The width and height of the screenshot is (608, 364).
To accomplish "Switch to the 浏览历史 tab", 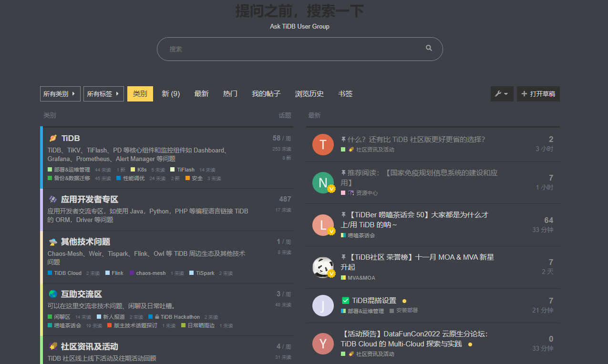I will tap(309, 94).
